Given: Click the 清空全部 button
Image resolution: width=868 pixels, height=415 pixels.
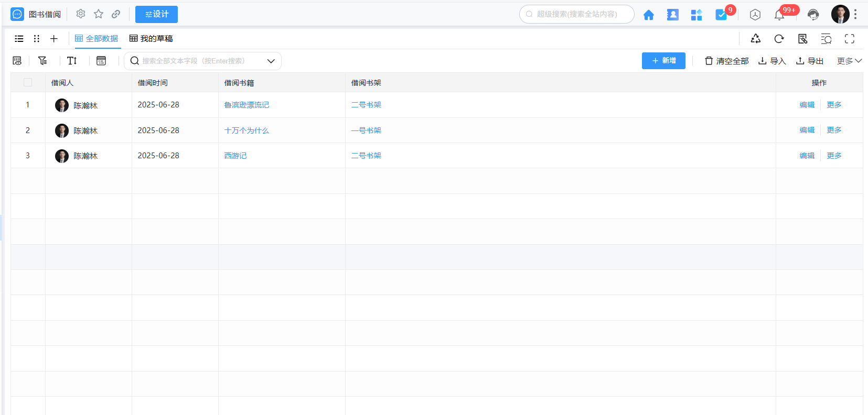Looking at the screenshot, I should click(x=726, y=61).
